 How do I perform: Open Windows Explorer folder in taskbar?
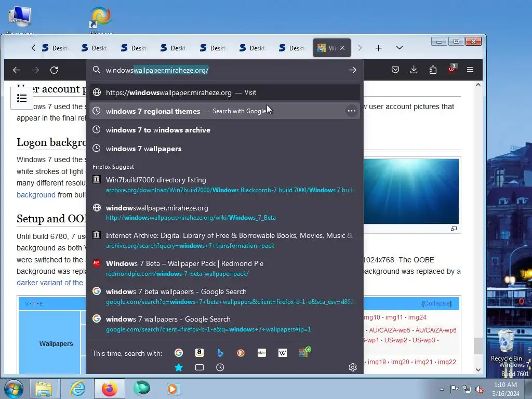click(44, 389)
